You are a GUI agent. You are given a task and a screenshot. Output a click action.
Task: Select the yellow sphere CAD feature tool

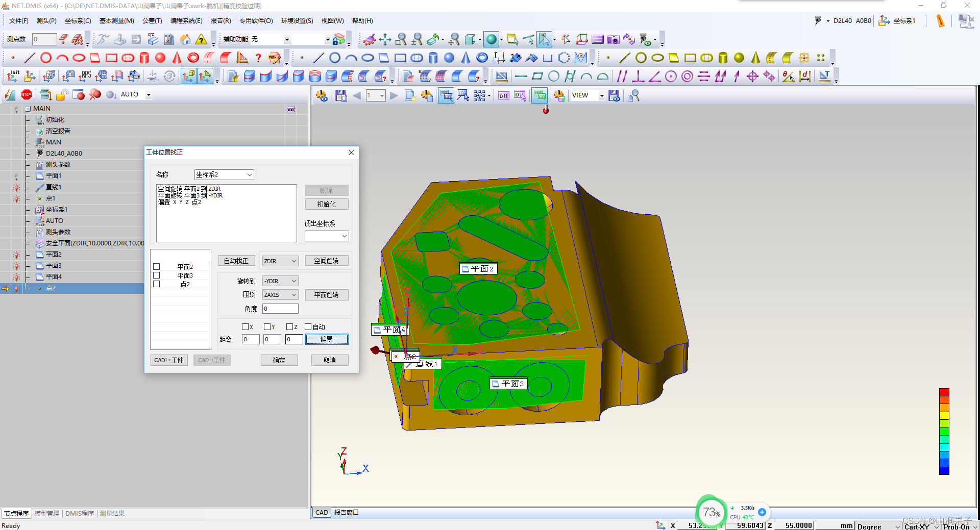pos(739,58)
